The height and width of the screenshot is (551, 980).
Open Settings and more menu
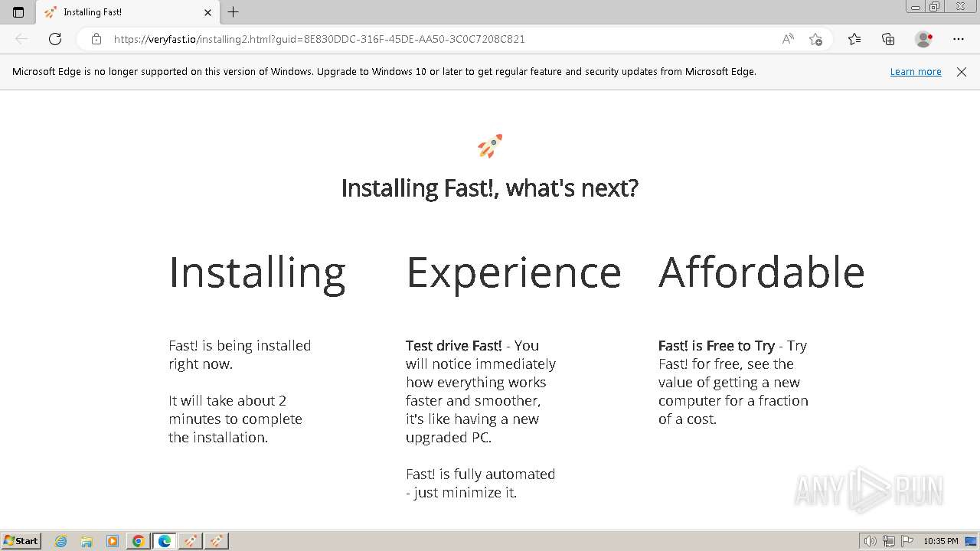click(959, 39)
